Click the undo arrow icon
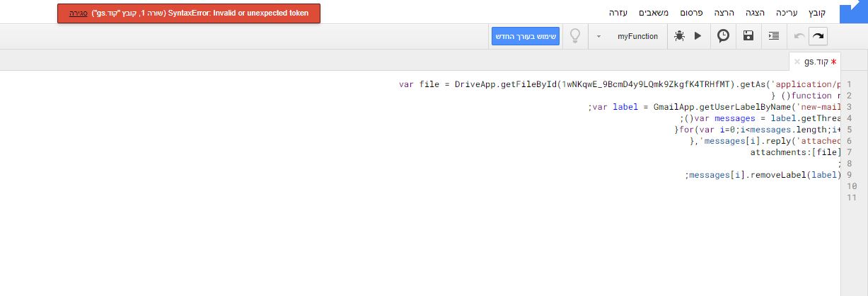 [799, 36]
